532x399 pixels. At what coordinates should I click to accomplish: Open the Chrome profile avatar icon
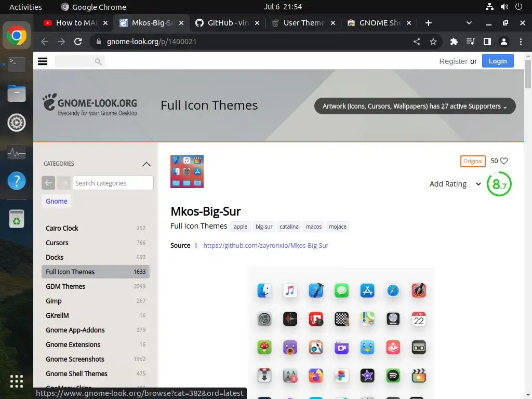tap(504, 42)
